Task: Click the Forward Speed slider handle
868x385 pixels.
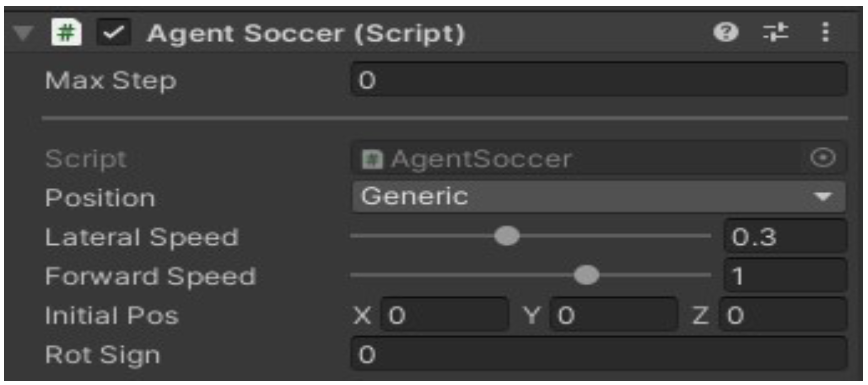Action: [586, 275]
